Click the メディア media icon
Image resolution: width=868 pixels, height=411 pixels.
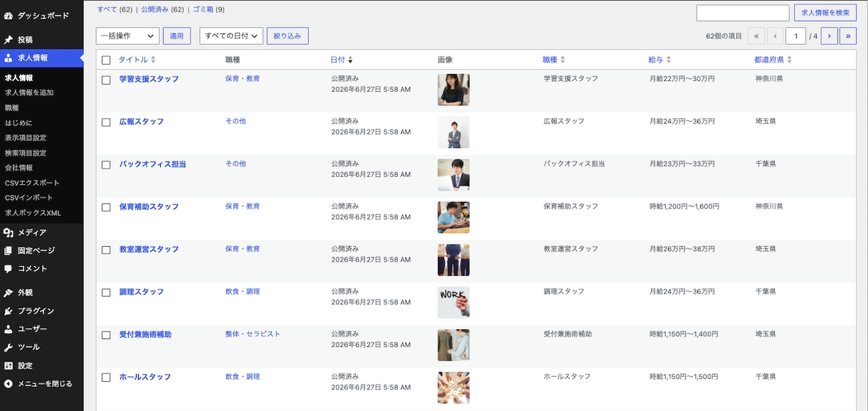[9, 233]
